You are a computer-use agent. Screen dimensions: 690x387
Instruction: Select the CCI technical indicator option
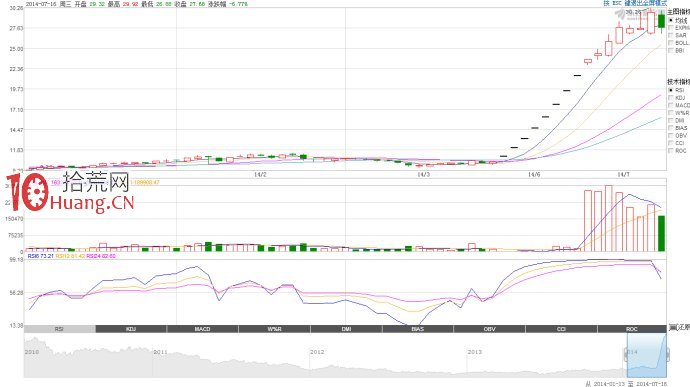671,143
